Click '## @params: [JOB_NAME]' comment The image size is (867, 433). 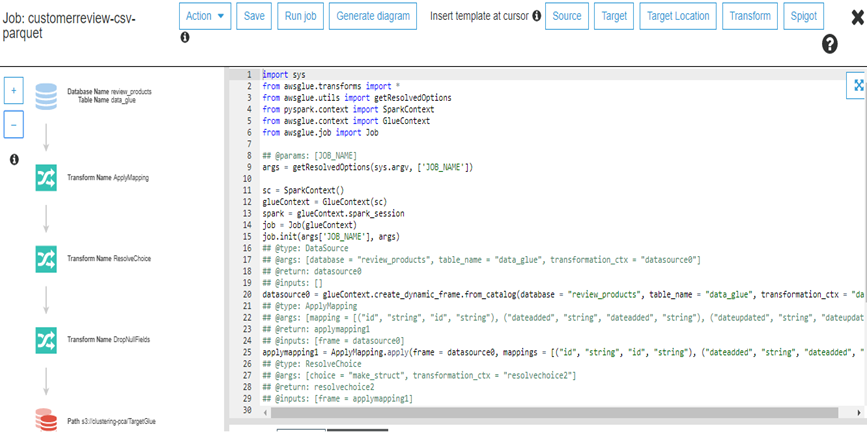point(310,155)
